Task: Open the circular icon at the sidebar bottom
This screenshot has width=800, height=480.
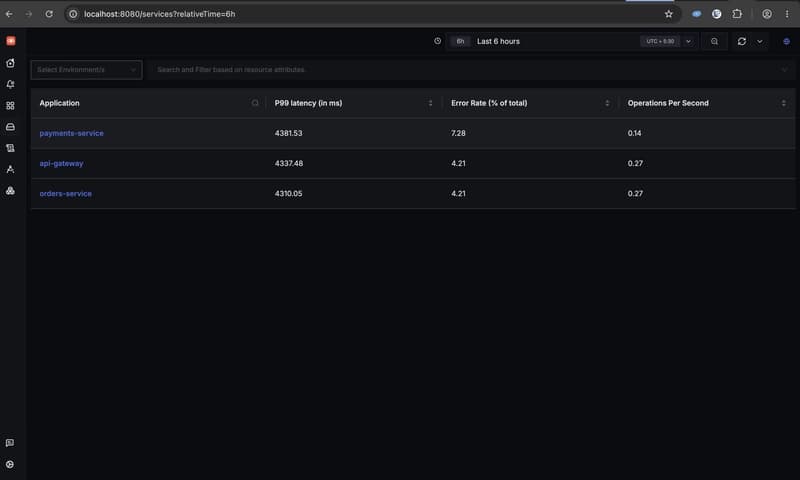Action: (x=10, y=464)
